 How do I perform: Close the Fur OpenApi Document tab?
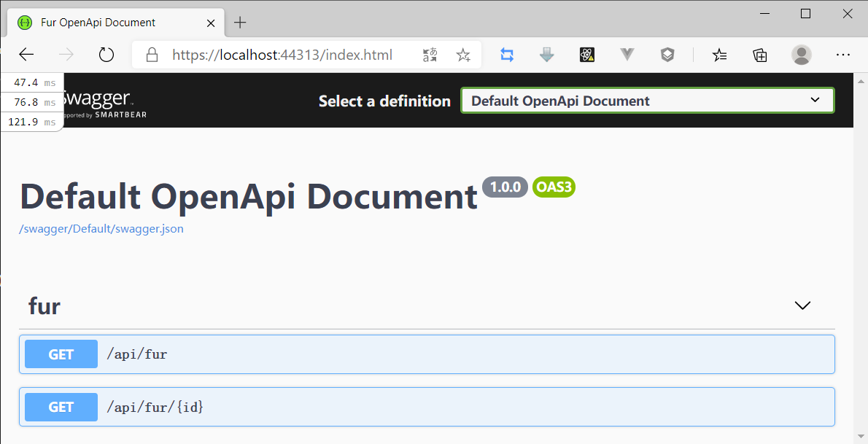tap(212, 23)
